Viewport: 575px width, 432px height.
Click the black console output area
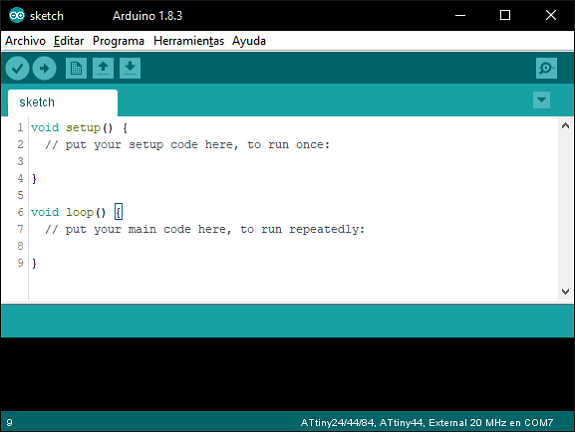pos(288,374)
